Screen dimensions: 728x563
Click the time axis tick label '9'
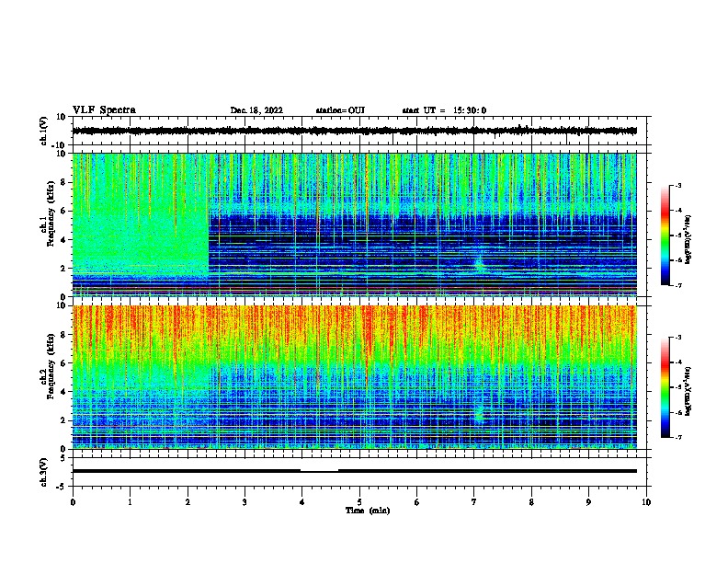pyautogui.click(x=588, y=502)
